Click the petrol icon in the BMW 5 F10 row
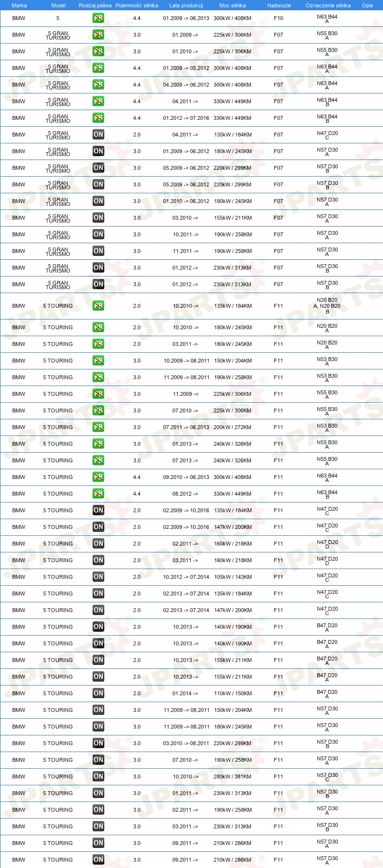This screenshot has height=868, width=383. click(98, 18)
